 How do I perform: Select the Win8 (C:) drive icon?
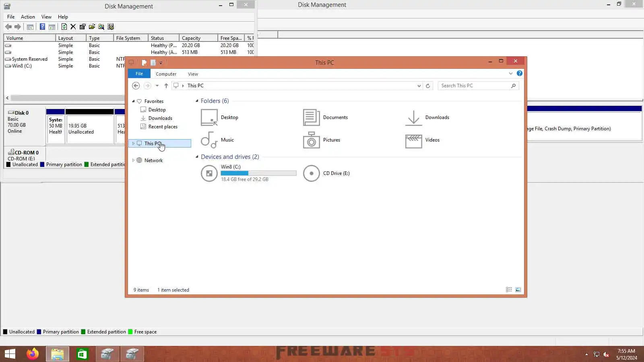[x=209, y=173]
